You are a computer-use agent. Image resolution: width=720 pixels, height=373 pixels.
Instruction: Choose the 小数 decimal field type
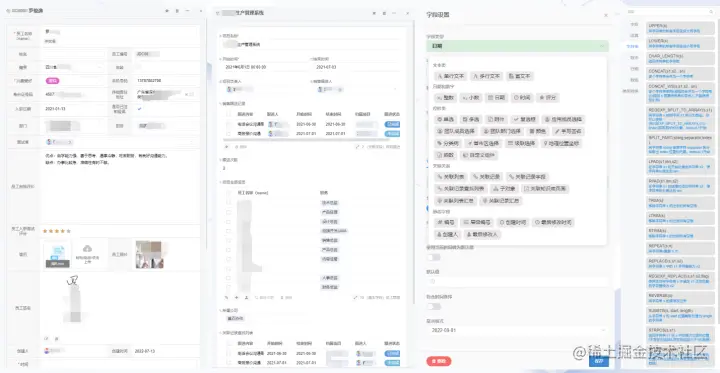(x=471, y=97)
